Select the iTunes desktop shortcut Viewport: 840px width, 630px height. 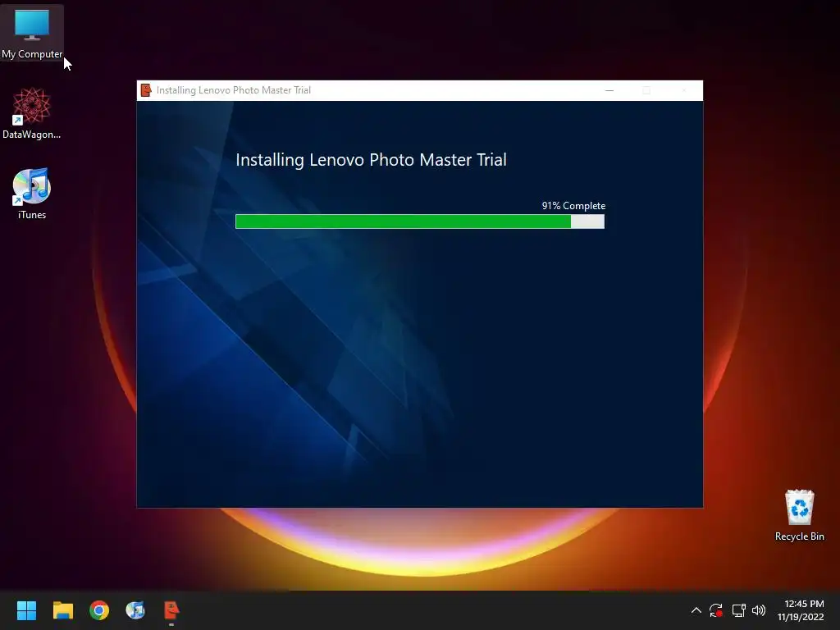click(x=32, y=194)
